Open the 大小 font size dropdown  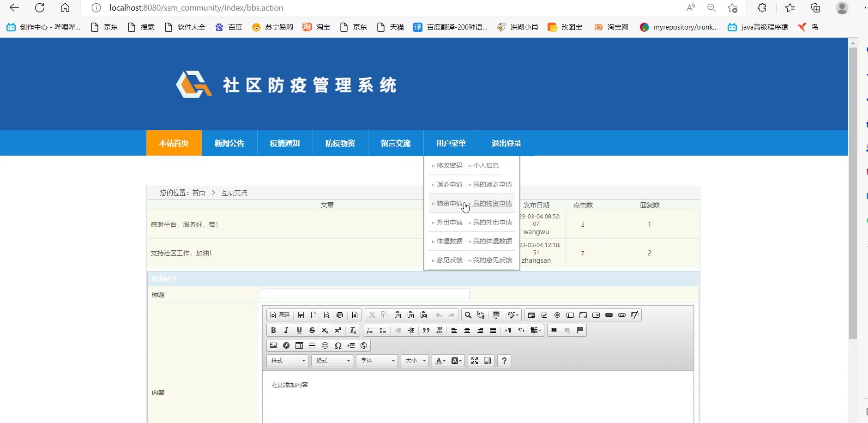pos(415,361)
